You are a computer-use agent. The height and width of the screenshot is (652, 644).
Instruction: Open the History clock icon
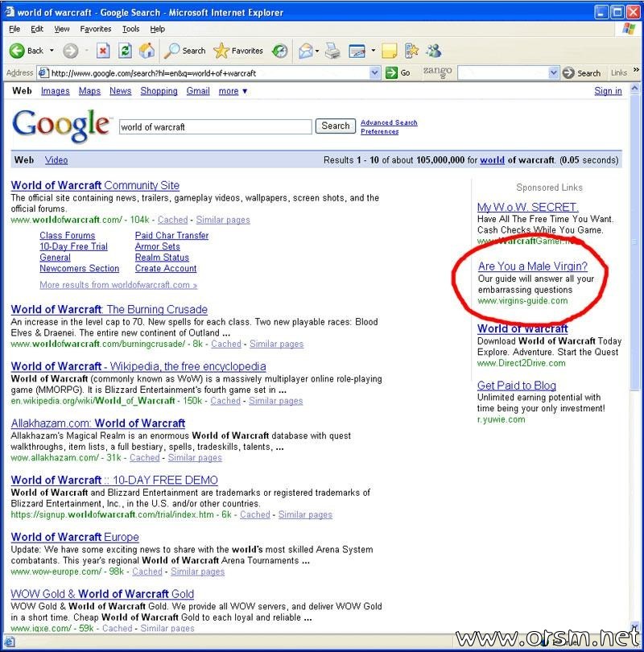[280, 51]
